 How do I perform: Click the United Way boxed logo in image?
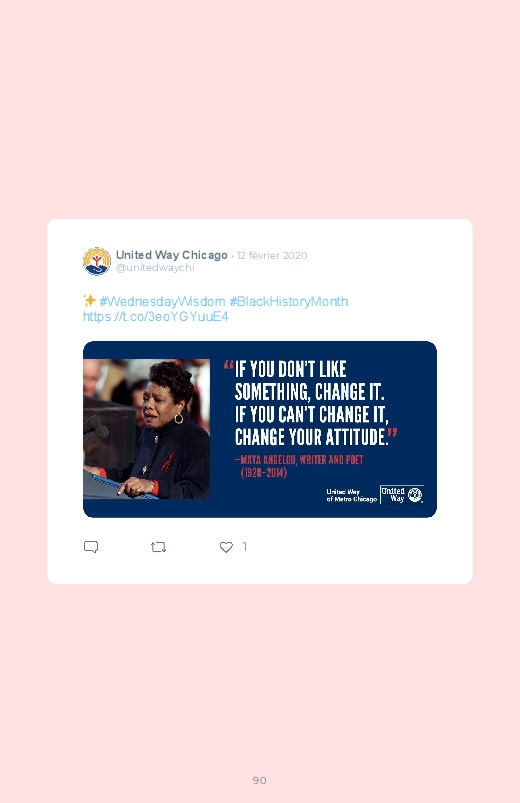[402, 495]
